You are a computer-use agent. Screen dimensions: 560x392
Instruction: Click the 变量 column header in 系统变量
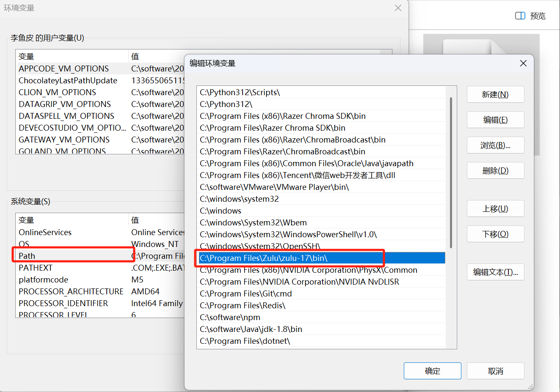(x=26, y=220)
